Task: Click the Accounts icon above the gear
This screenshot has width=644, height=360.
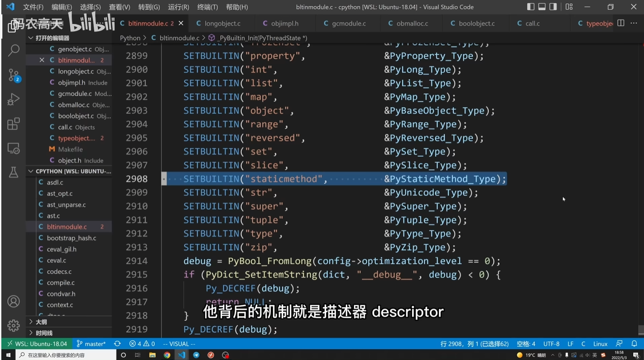Action: pos(13,301)
